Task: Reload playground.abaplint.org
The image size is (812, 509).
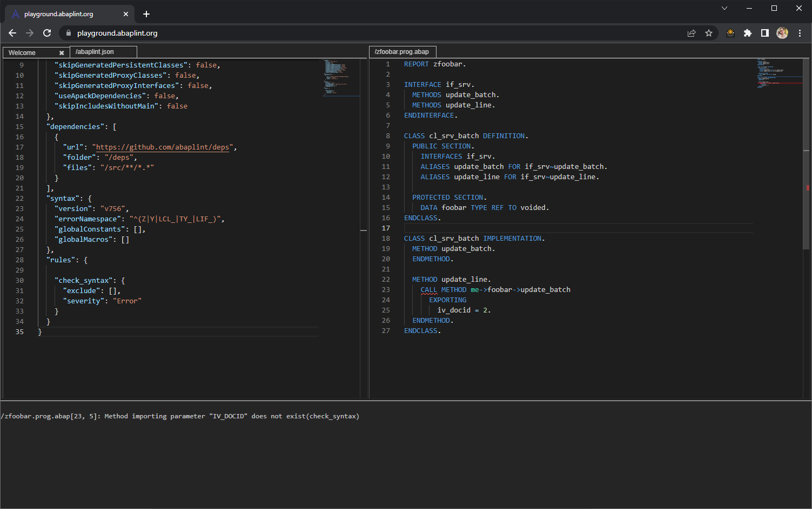Action: [x=47, y=33]
